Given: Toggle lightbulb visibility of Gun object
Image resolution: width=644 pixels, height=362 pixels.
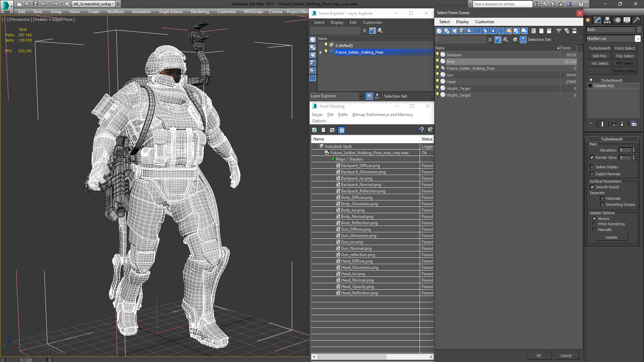Looking at the screenshot, I should 437,75.
